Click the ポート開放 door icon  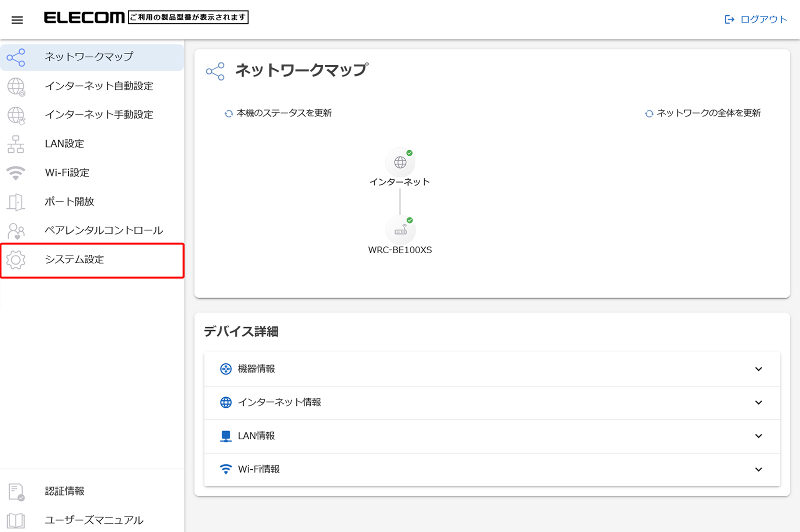[16, 202]
